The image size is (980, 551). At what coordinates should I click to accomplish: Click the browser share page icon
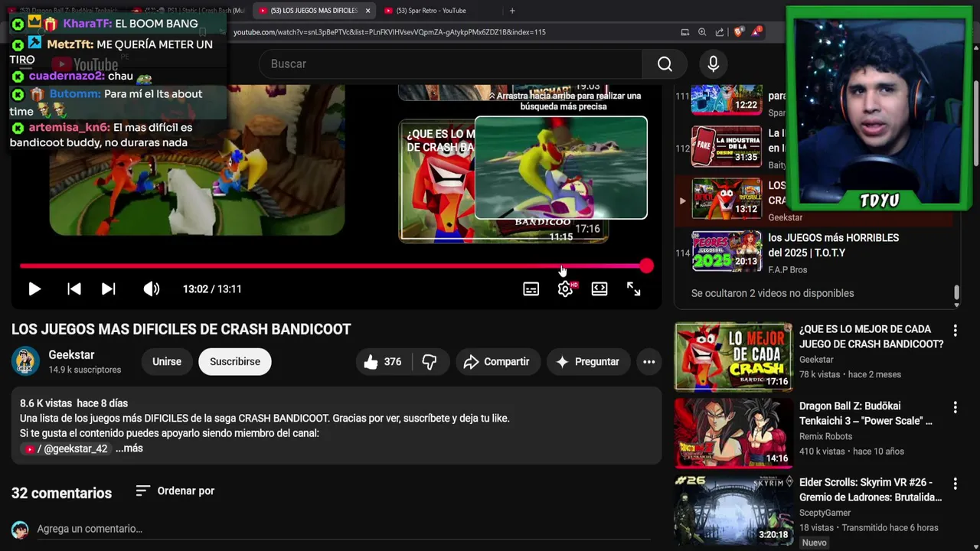720,32
